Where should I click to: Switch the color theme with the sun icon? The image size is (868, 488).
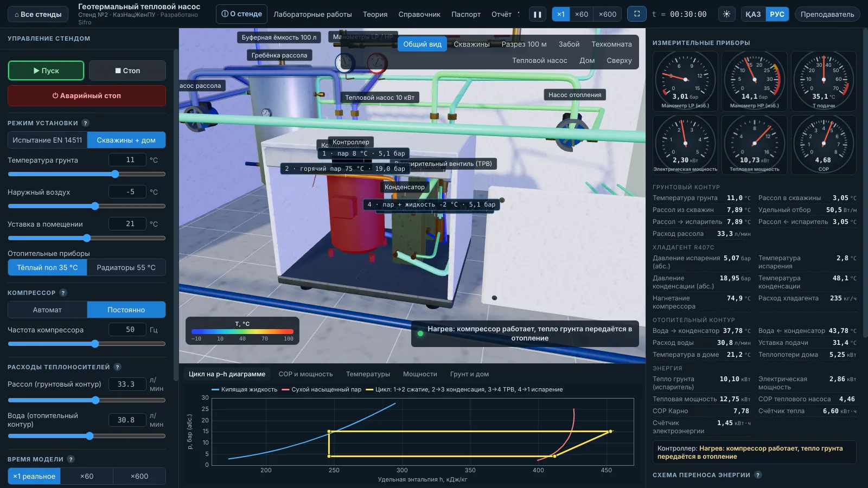(x=726, y=14)
